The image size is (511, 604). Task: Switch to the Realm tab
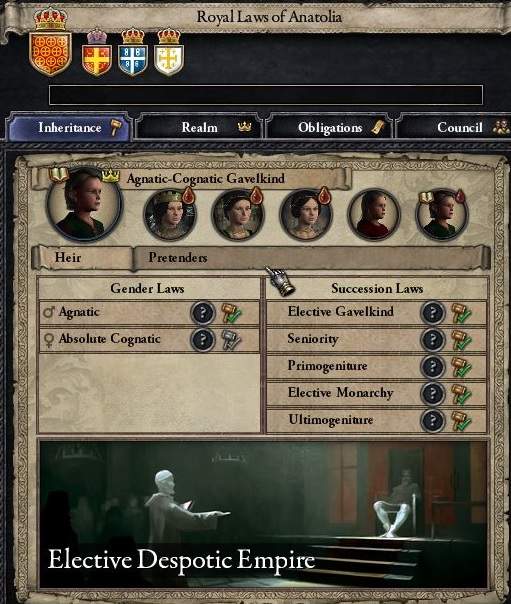click(199, 127)
